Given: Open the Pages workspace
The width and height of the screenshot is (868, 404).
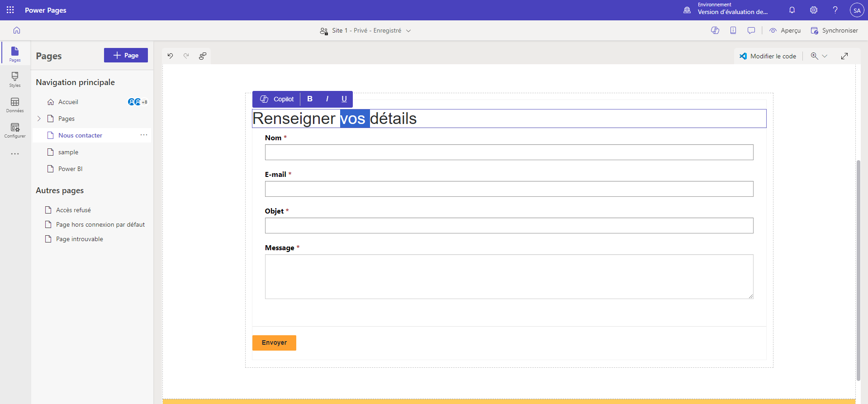Looking at the screenshot, I should pos(15,54).
